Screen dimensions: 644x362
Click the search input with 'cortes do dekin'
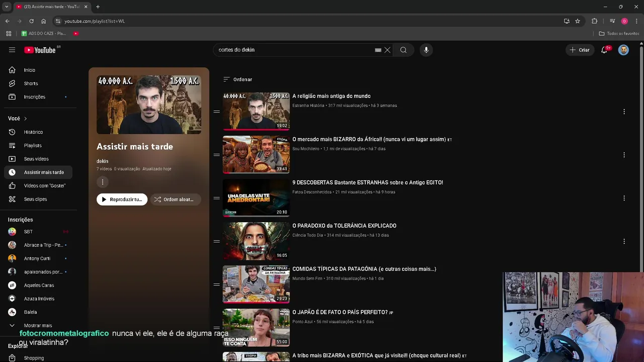point(294,50)
